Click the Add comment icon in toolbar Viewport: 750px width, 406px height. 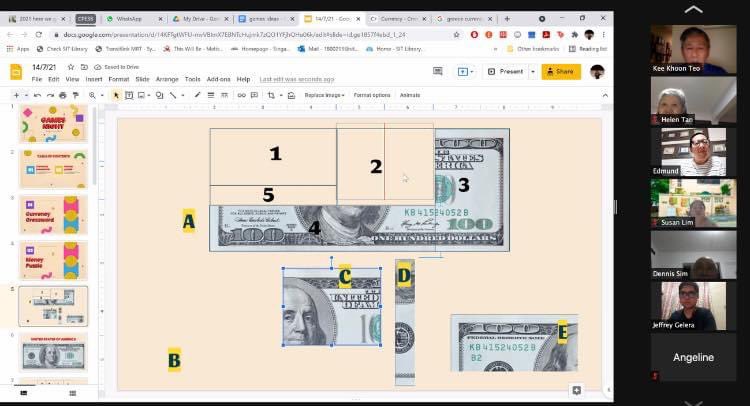point(254,95)
